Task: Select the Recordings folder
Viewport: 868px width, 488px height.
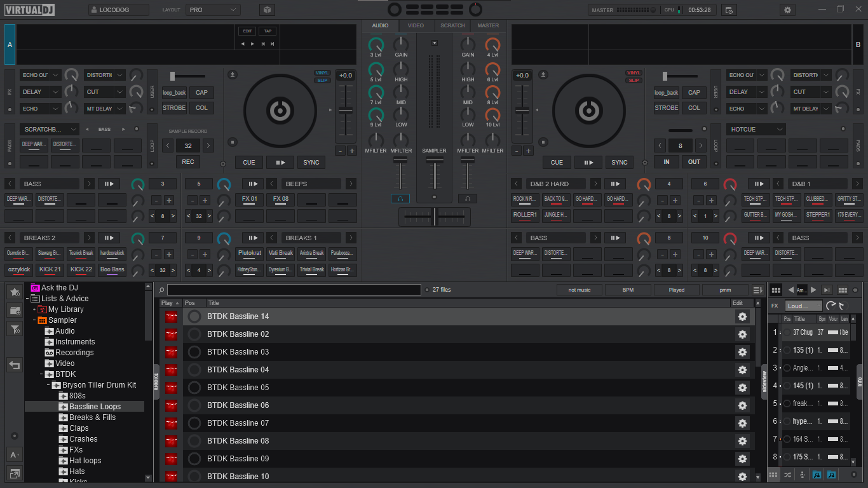Action: click(x=74, y=353)
